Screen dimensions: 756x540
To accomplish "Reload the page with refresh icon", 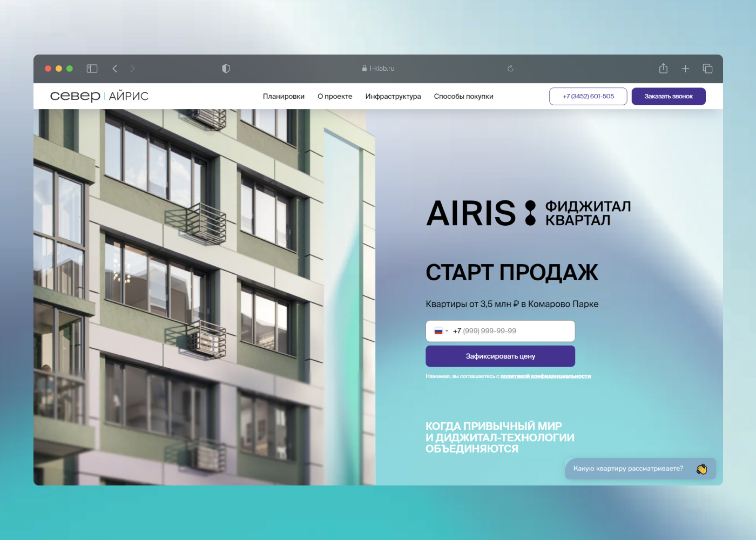I will (510, 69).
